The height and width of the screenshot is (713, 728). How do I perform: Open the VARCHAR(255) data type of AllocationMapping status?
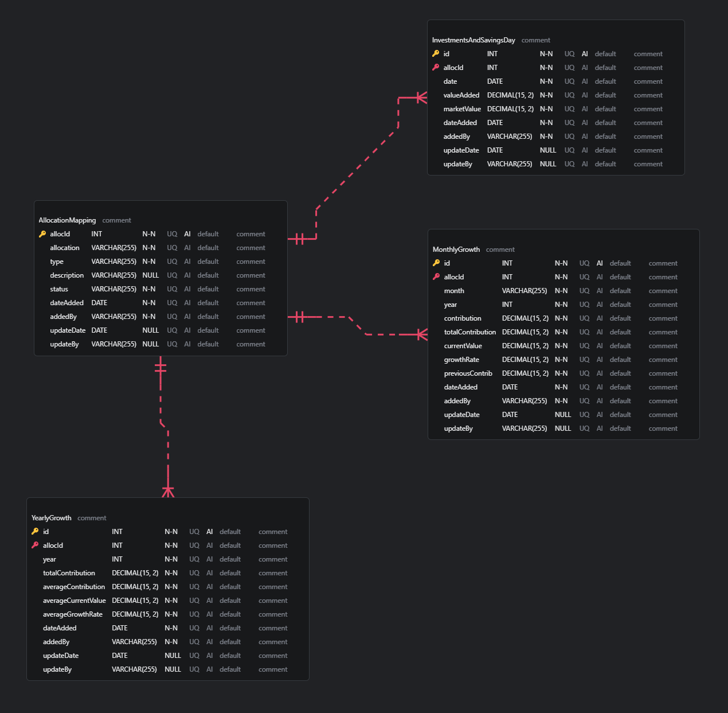113,289
